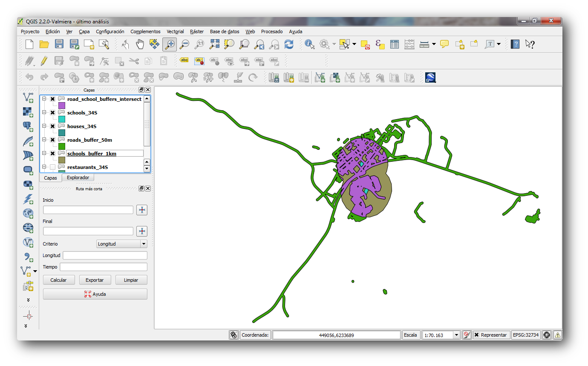Viewport: 588px width, 366px height.
Task: Click the purple road_school_buffers_intersect color swatch
Action: pos(62,106)
